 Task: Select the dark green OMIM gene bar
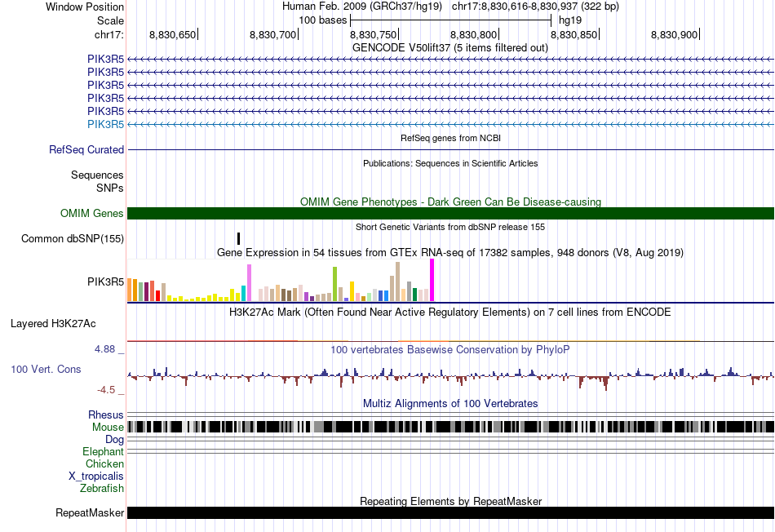point(450,213)
